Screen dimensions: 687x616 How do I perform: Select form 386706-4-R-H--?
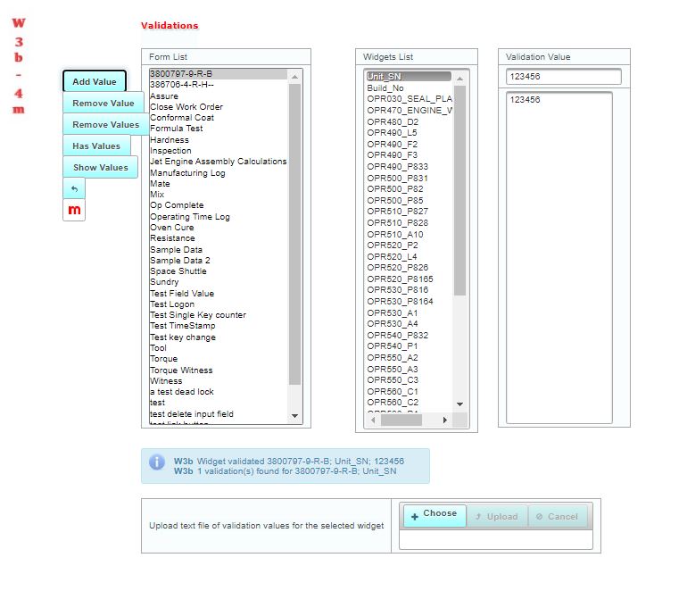(x=219, y=85)
